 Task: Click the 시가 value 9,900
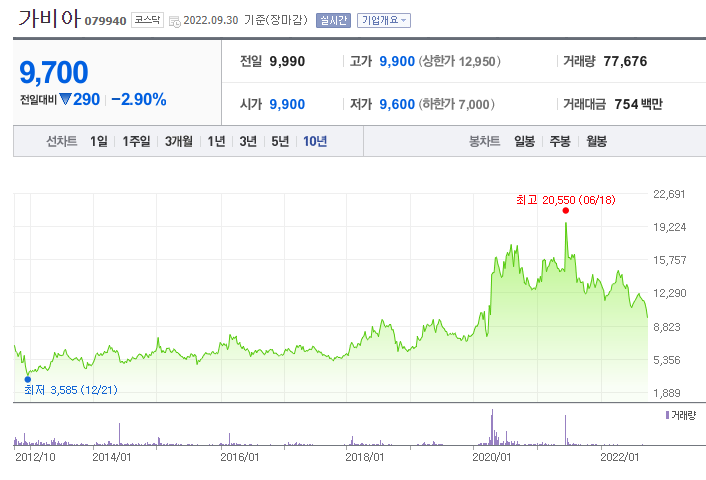point(287,104)
